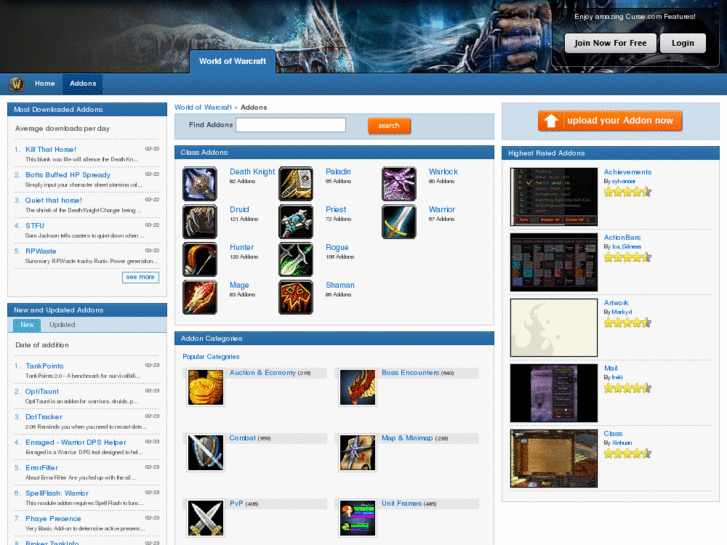Open the Rogue class icon
Viewport: 727px width, 545px height.
(x=296, y=259)
